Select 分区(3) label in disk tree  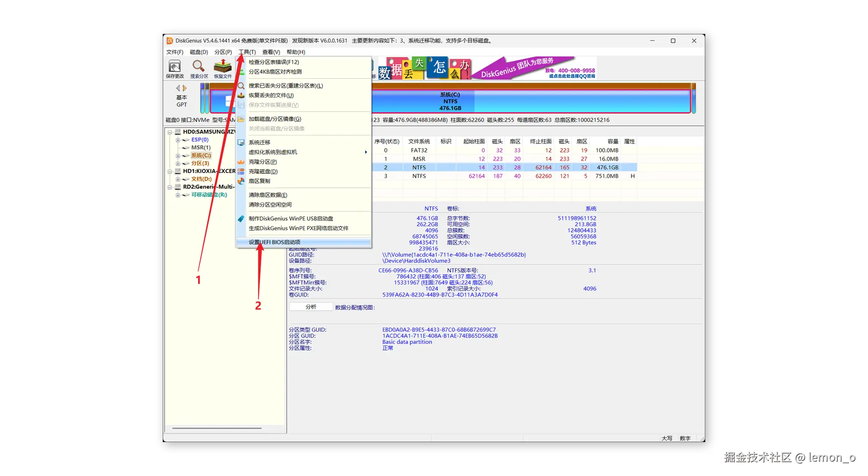[x=200, y=163]
